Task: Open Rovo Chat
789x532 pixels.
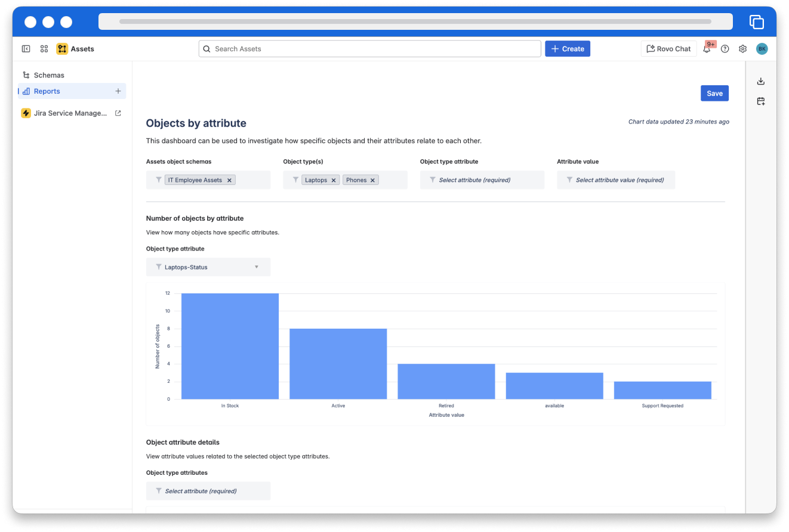Action: click(x=668, y=49)
